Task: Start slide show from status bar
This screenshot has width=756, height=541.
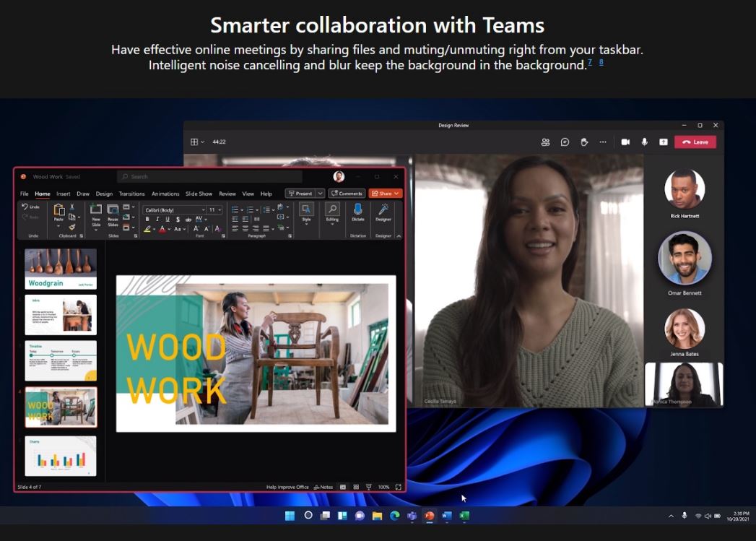Action: [369, 487]
